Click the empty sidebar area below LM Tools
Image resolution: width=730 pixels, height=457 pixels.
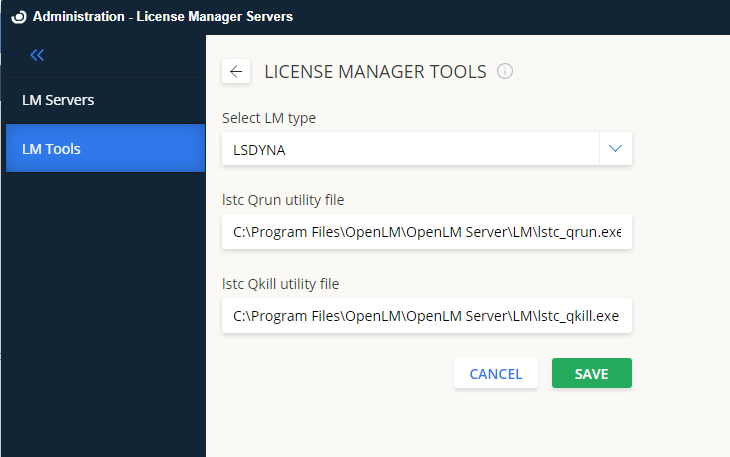pos(105,310)
